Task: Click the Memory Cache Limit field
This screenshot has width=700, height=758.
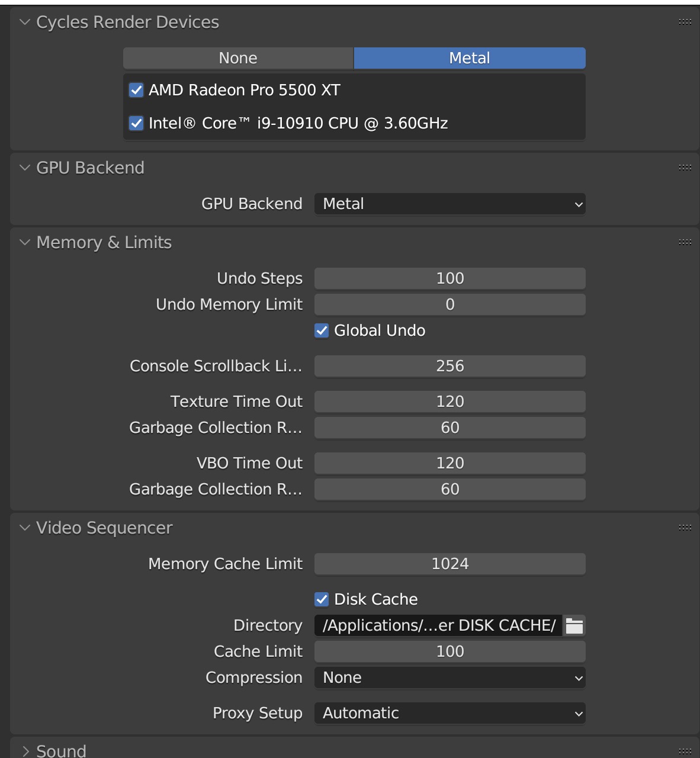Action: click(x=450, y=564)
